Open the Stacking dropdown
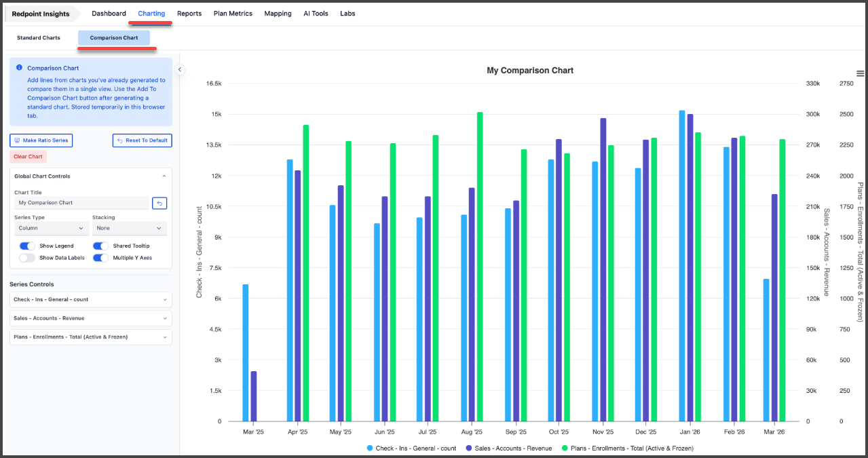Screen dimensions: 868x458 [x=129, y=229]
